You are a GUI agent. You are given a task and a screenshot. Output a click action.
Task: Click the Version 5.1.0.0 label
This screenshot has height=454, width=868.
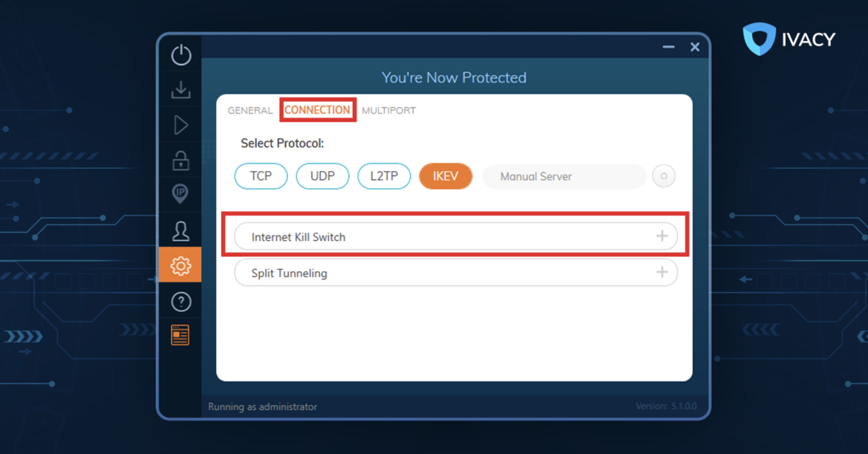tap(665, 406)
